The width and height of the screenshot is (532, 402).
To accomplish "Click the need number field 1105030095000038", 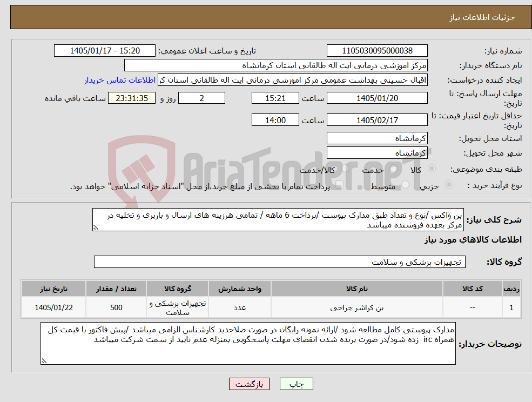I will pyautogui.click(x=377, y=51).
